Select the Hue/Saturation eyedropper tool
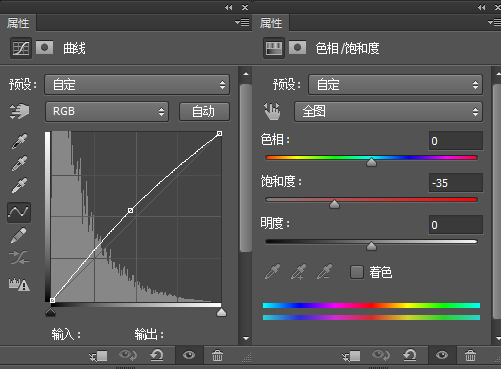 click(273, 272)
